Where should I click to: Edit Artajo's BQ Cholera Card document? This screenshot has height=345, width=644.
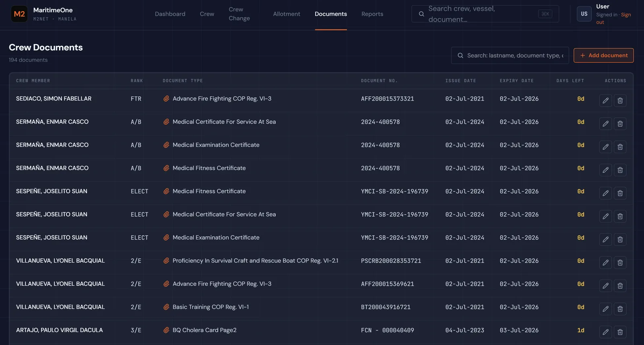[605, 332]
